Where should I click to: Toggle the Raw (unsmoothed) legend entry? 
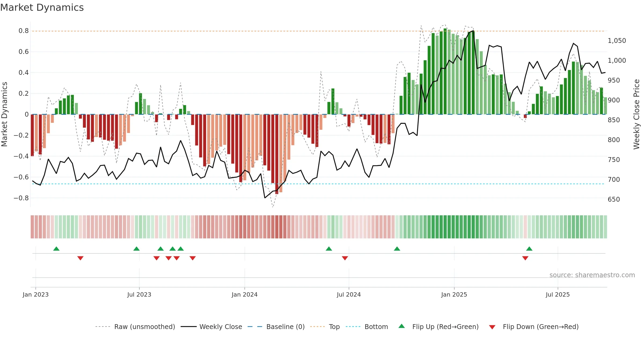click(135, 327)
